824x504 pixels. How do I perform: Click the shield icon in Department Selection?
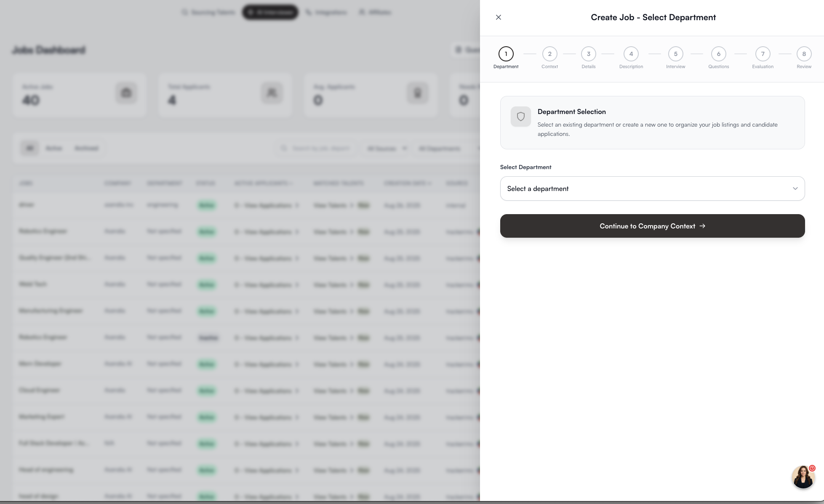[521, 117]
